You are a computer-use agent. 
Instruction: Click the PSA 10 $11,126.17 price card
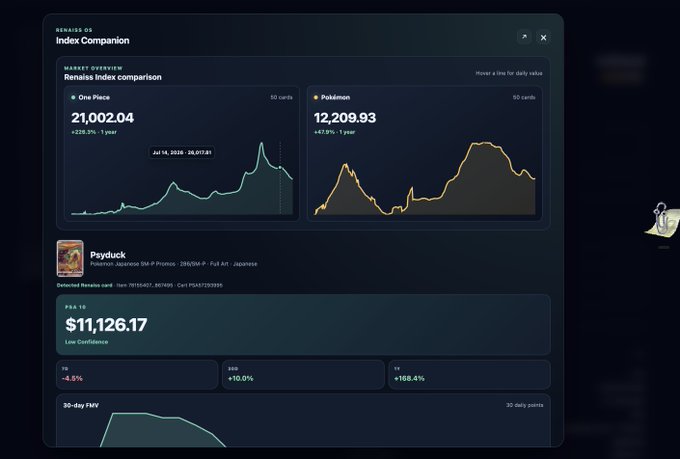click(303, 325)
